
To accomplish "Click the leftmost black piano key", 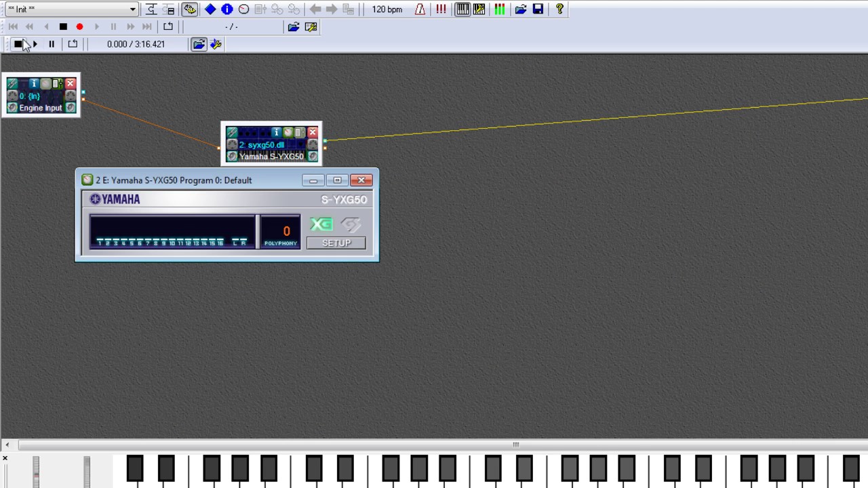I will 135,469.
